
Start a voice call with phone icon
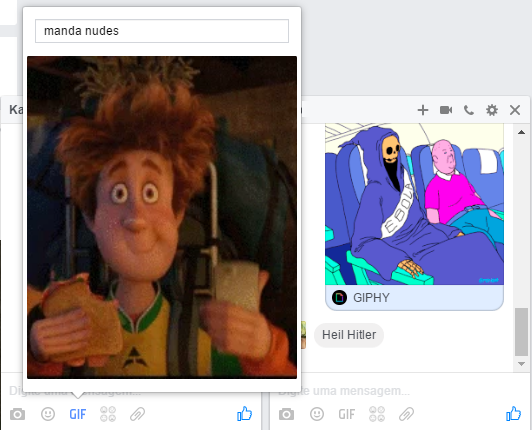[x=469, y=110]
